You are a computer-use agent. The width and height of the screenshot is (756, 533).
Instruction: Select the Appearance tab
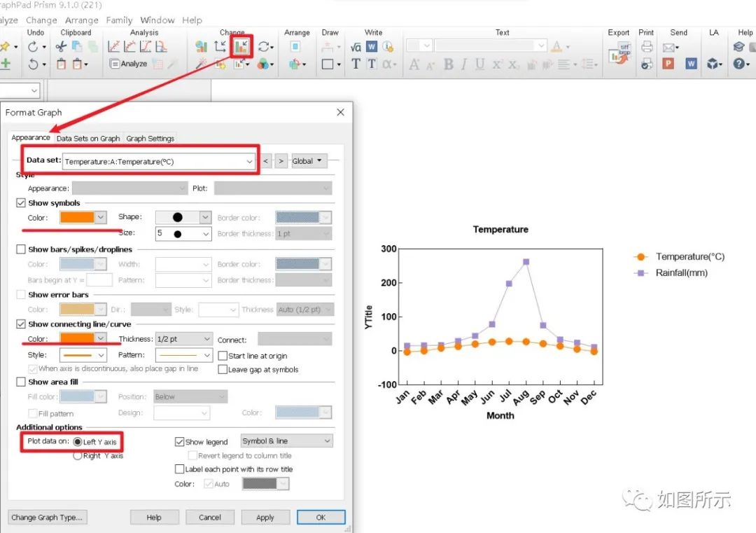[30, 137]
